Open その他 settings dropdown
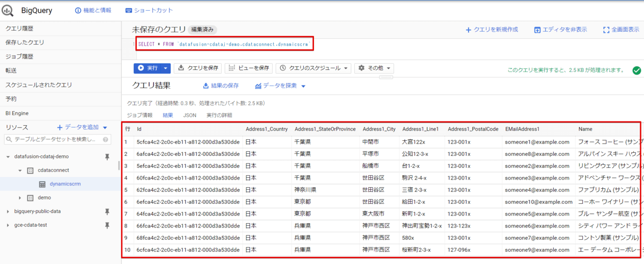 374,68
